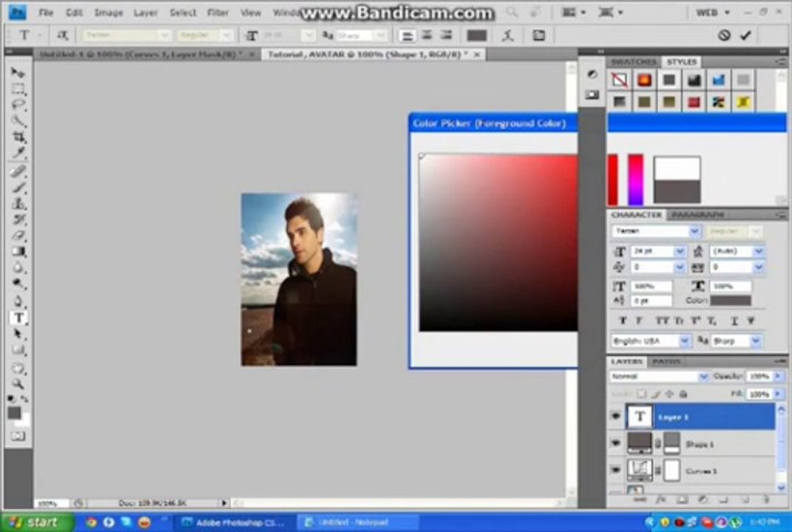Image resolution: width=792 pixels, height=532 pixels.
Task: Open Opacity slider arrow in Layers panel
Action: coord(778,376)
